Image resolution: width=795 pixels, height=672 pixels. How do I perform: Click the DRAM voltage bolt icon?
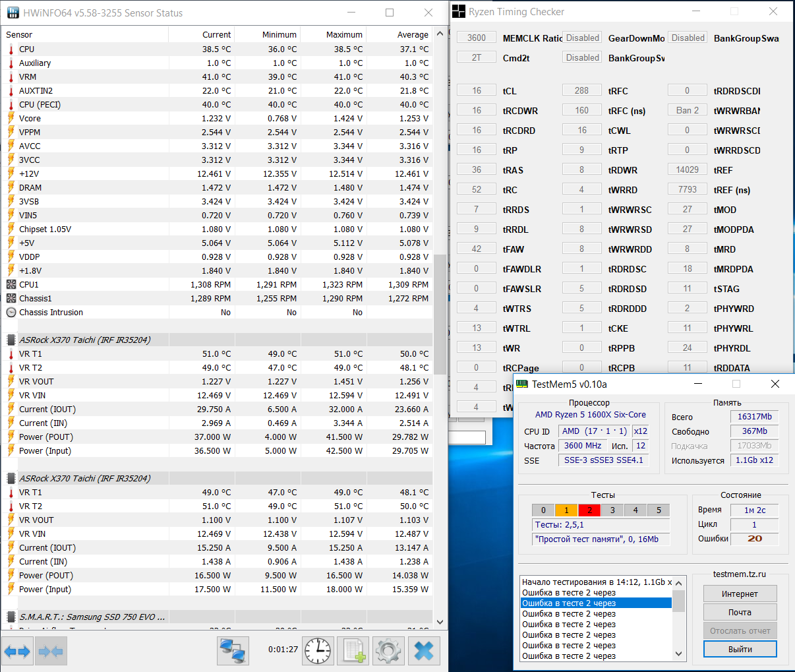click(x=11, y=187)
